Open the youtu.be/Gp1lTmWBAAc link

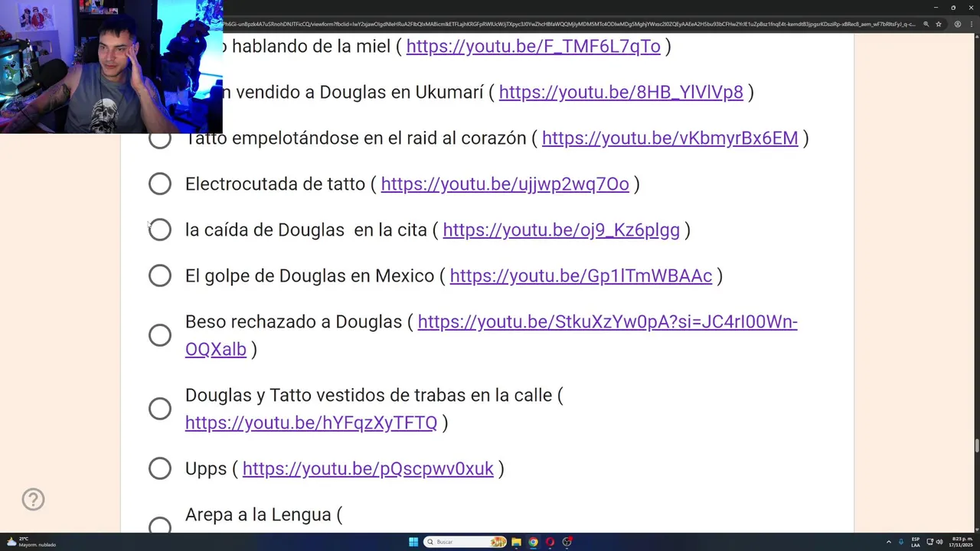point(581,275)
